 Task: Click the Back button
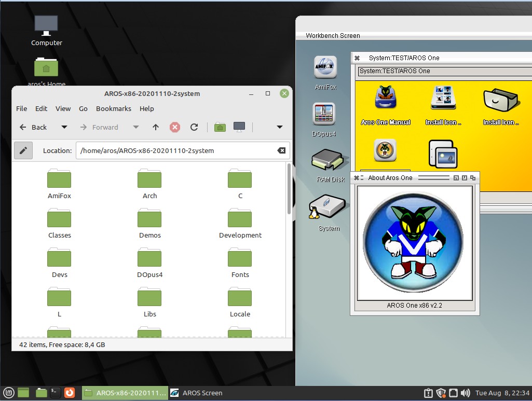[34, 127]
